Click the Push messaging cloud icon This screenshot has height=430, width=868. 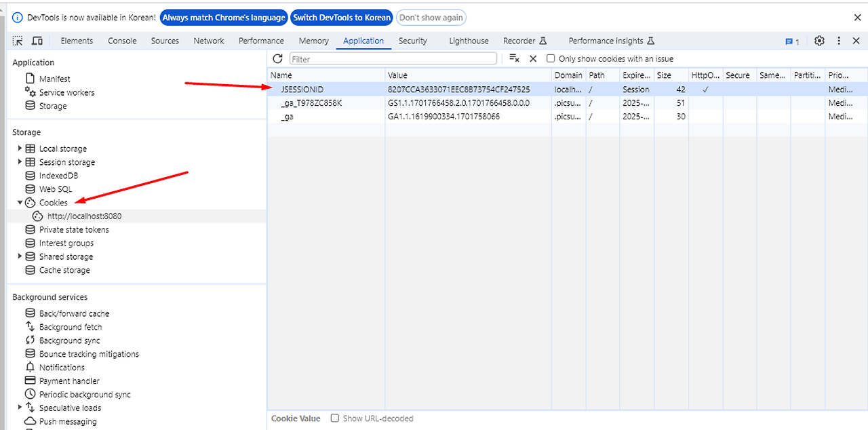point(30,421)
